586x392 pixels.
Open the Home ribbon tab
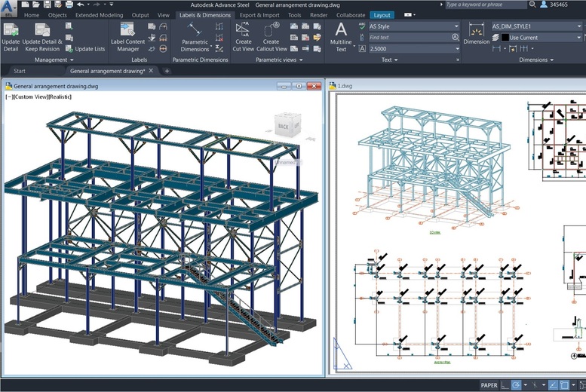coord(32,15)
